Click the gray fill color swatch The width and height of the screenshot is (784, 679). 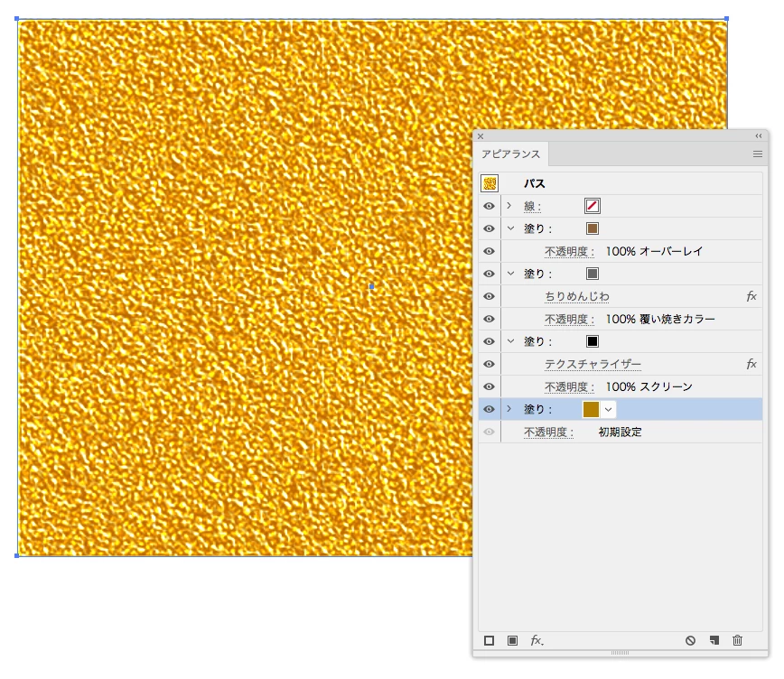tap(593, 274)
